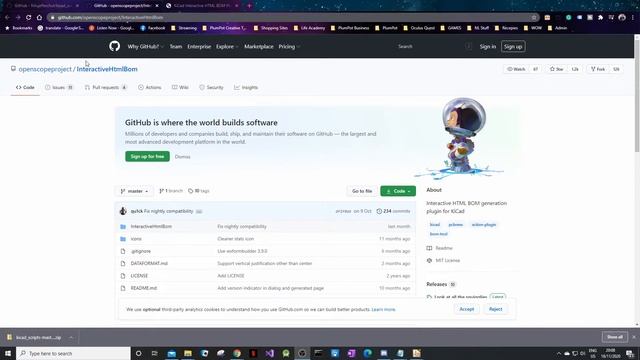640x360 pixels.
Task: Expand the commit message ellipsis button
Action: 199,211
